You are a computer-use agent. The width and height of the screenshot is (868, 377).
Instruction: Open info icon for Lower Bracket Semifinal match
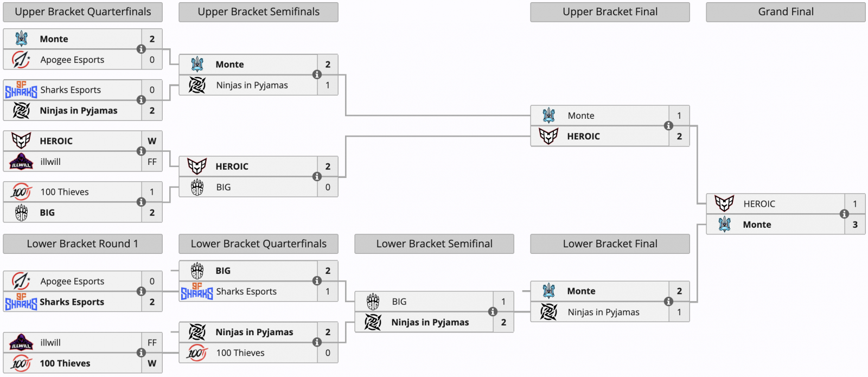[x=493, y=312]
